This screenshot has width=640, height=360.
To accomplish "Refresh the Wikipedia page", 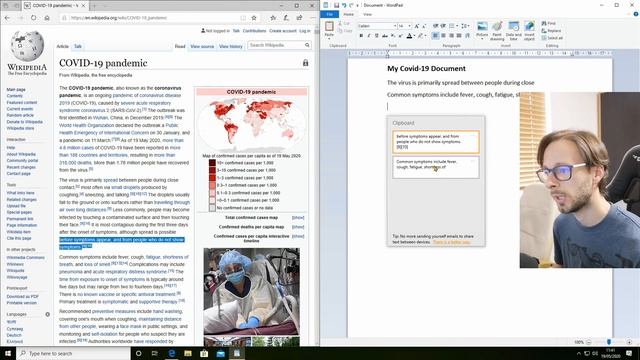I will pyautogui.click(x=33, y=18).
